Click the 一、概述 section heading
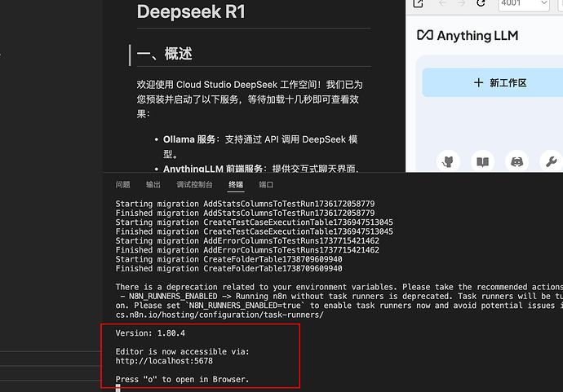Viewport: 563px width, 392px height. [x=165, y=54]
